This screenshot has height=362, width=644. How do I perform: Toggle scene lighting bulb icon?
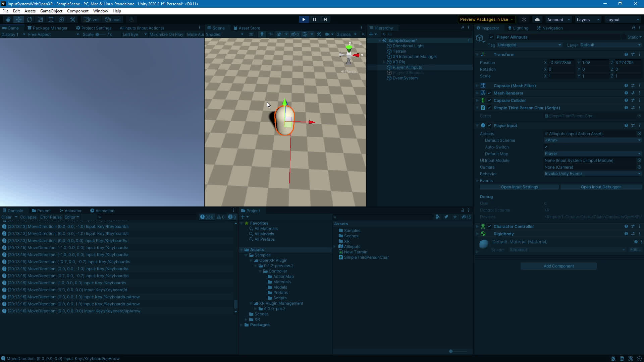(262, 34)
